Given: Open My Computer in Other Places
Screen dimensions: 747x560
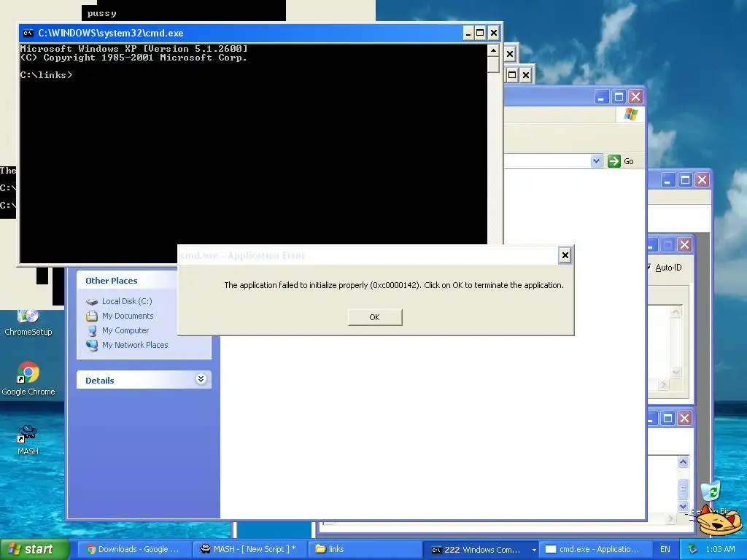Looking at the screenshot, I should pyautogui.click(x=125, y=330).
